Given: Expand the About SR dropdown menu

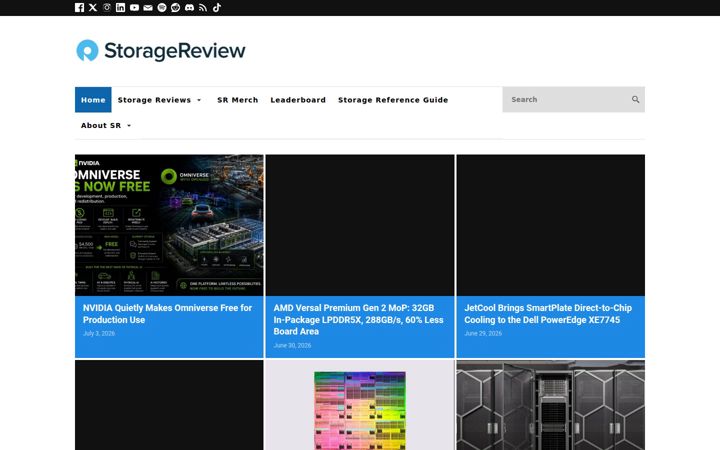Looking at the screenshot, I should point(106,125).
